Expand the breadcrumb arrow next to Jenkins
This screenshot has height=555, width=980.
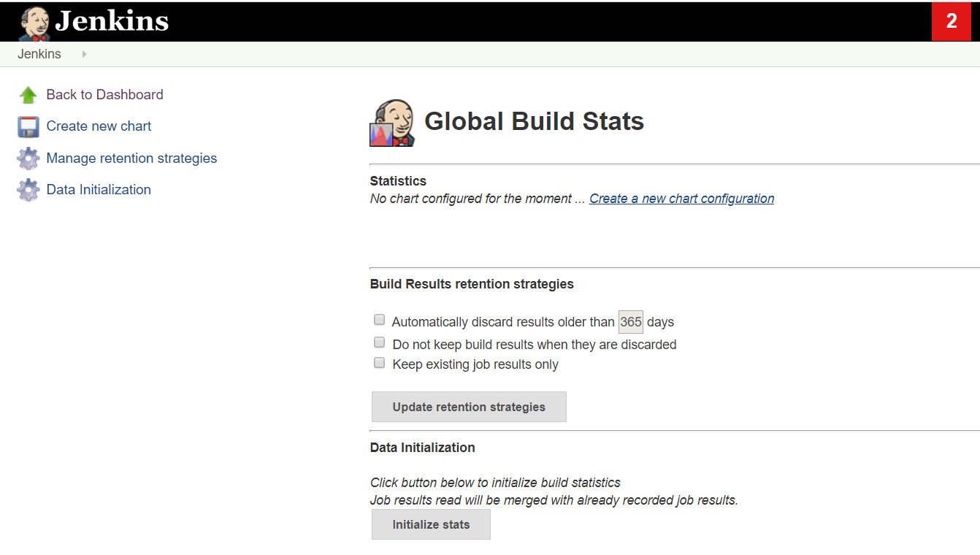(x=85, y=54)
